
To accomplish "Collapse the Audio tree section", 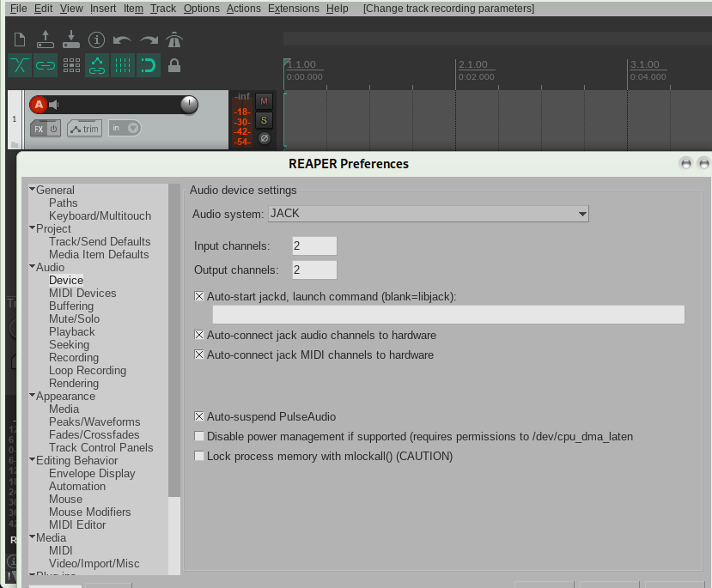I will coord(33,266).
